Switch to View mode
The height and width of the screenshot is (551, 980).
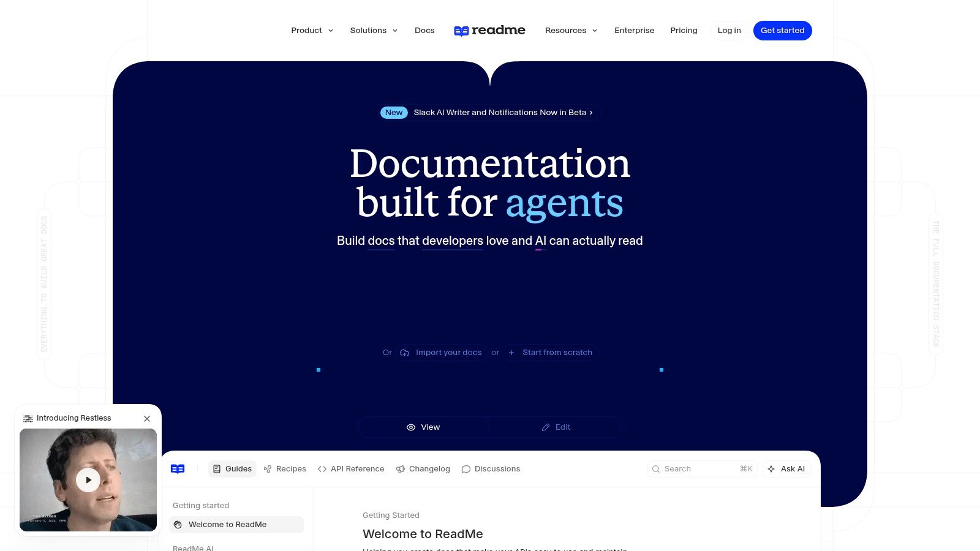(x=423, y=427)
